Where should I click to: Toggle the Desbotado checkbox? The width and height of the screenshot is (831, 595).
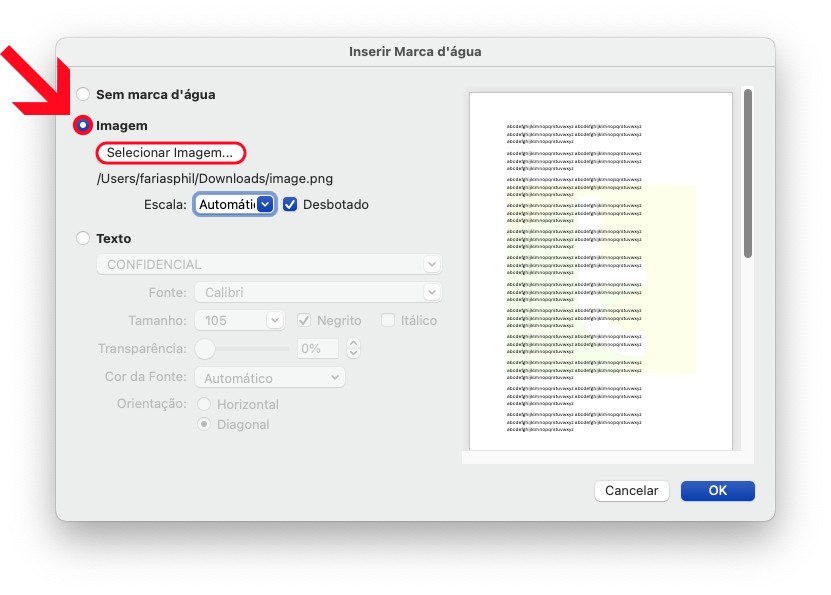tap(291, 204)
